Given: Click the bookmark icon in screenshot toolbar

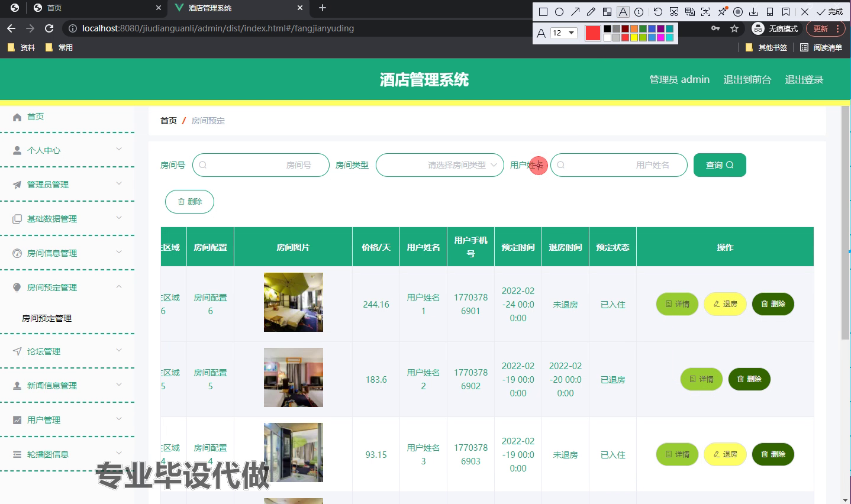Looking at the screenshot, I should pyautogui.click(x=786, y=12).
